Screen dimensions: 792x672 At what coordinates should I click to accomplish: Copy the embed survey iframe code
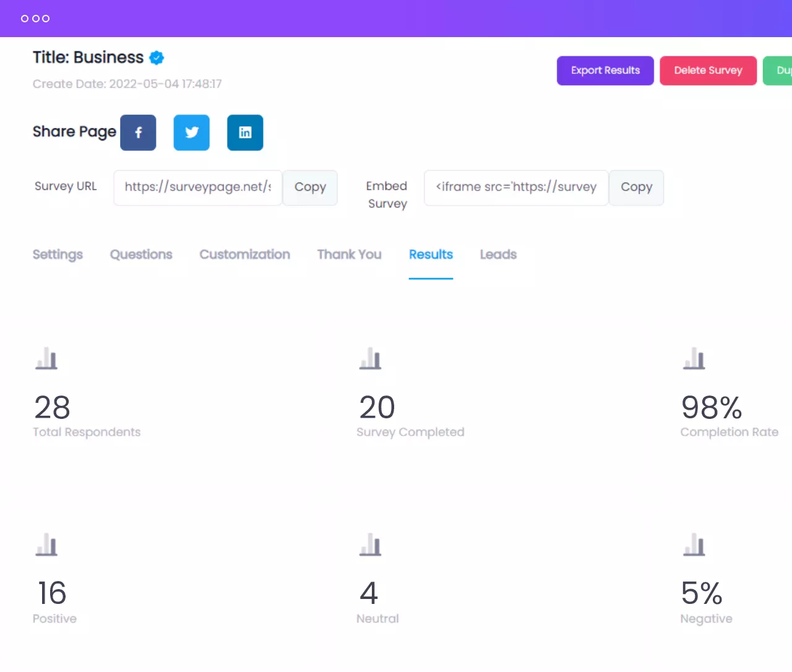click(x=636, y=187)
